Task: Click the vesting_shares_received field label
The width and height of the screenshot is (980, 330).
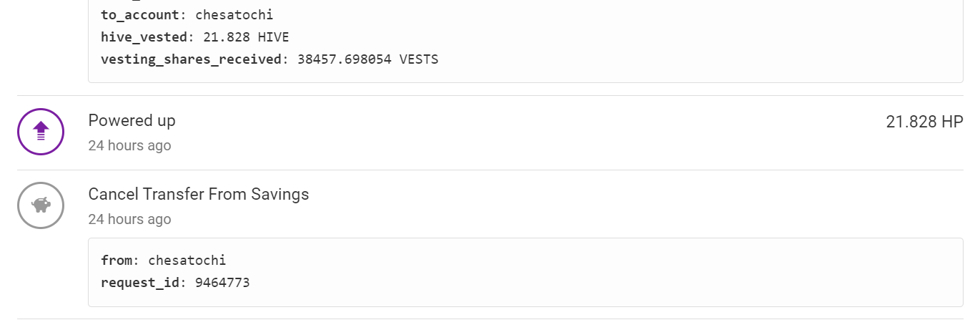Action: pyautogui.click(x=191, y=59)
